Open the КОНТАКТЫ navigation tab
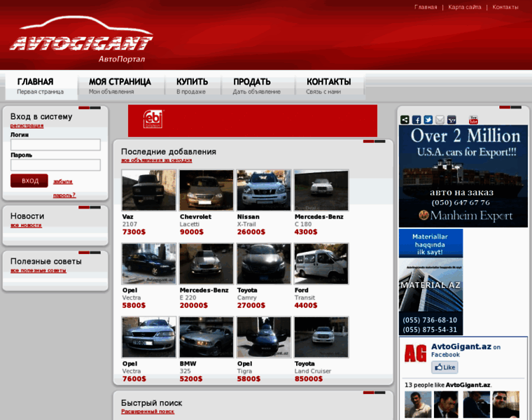The height and width of the screenshot is (420, 532). coord(330,85)
